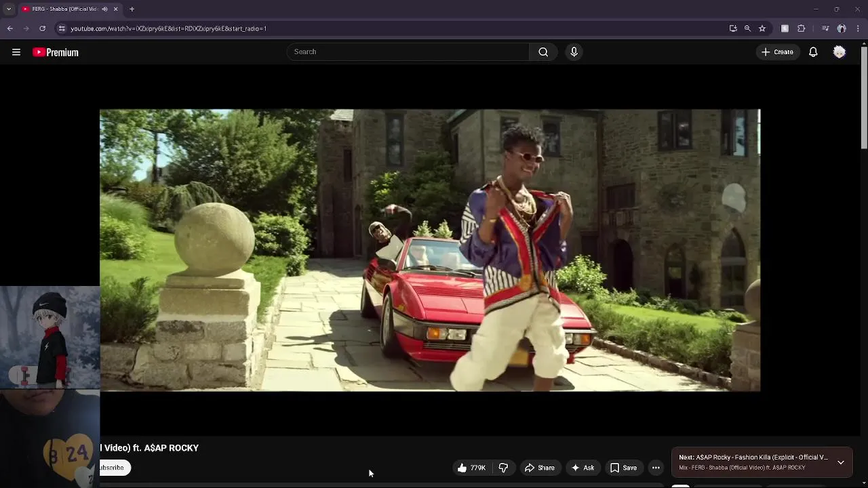The height and width of the screenshot is (488, 868).
Task: Go back with browser back arrow
Action: (x=10, y=28)
